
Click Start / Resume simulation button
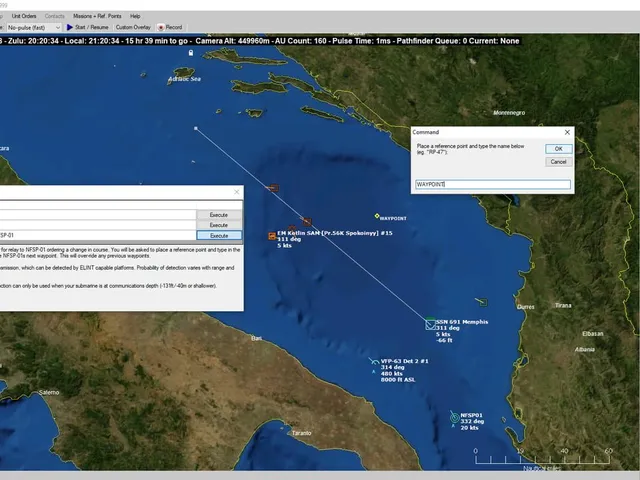(88, 27)
